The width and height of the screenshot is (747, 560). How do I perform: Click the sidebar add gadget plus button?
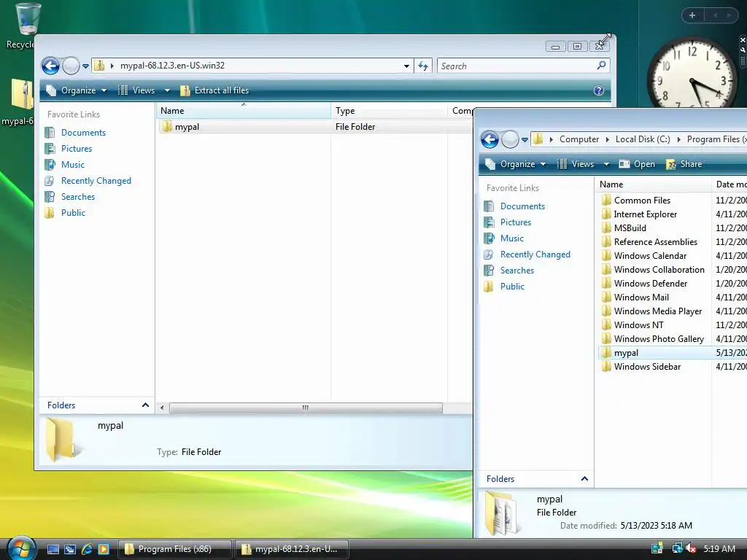692,15
